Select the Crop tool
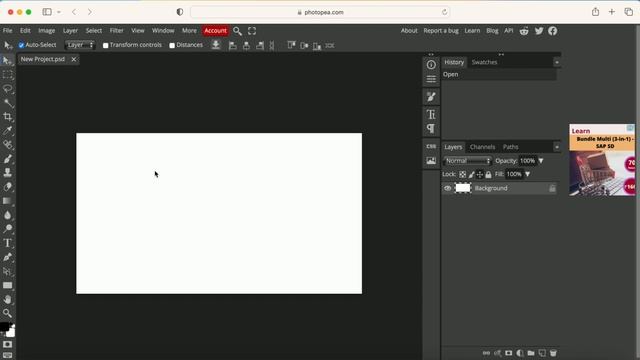The height and width of the screenshot is (360, 640). coord(7,117)
